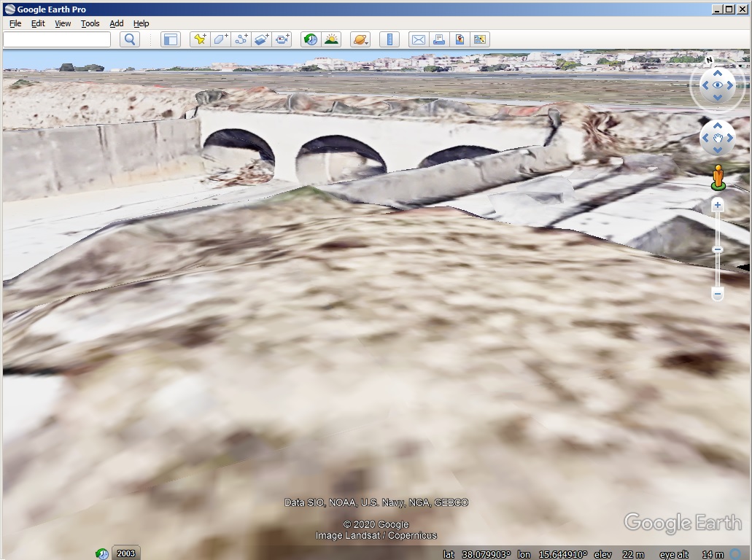The height and width of the screenshot is (560, 752).
Task: Print the current view
Action: click(x=438, y=39)
